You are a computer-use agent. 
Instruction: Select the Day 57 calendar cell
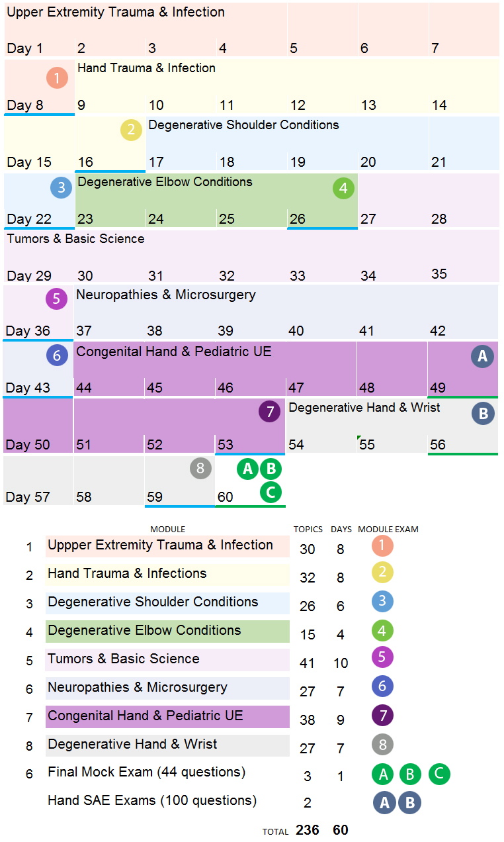point(38,481)
